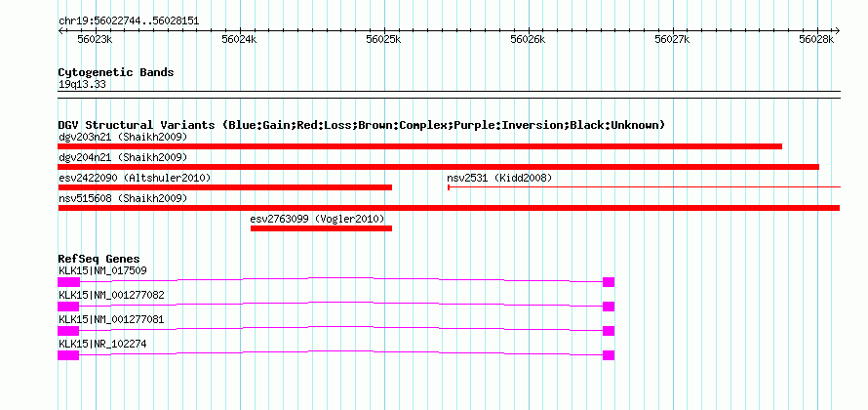This screenshot has height=410, width=868.
Task: Open the nsv2531 (Kidd2008) variant label
Action: pyautogui.click(x=499, y=178)
